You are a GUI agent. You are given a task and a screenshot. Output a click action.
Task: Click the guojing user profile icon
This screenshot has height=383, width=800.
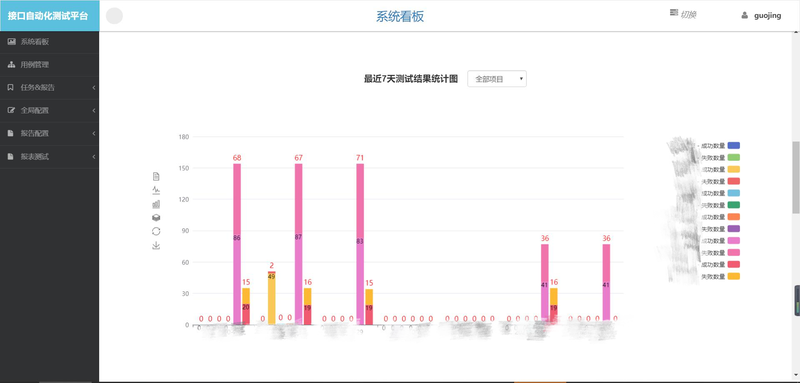[x=744, y=15]
